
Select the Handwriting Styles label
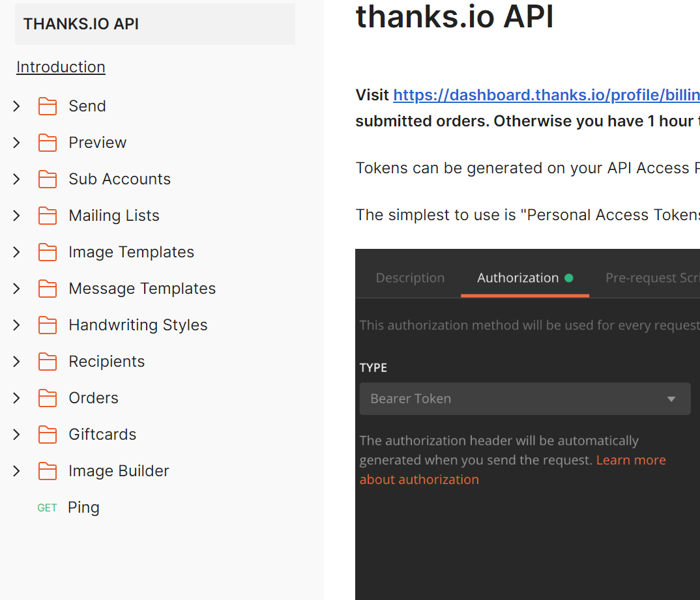tap(138, 325)
